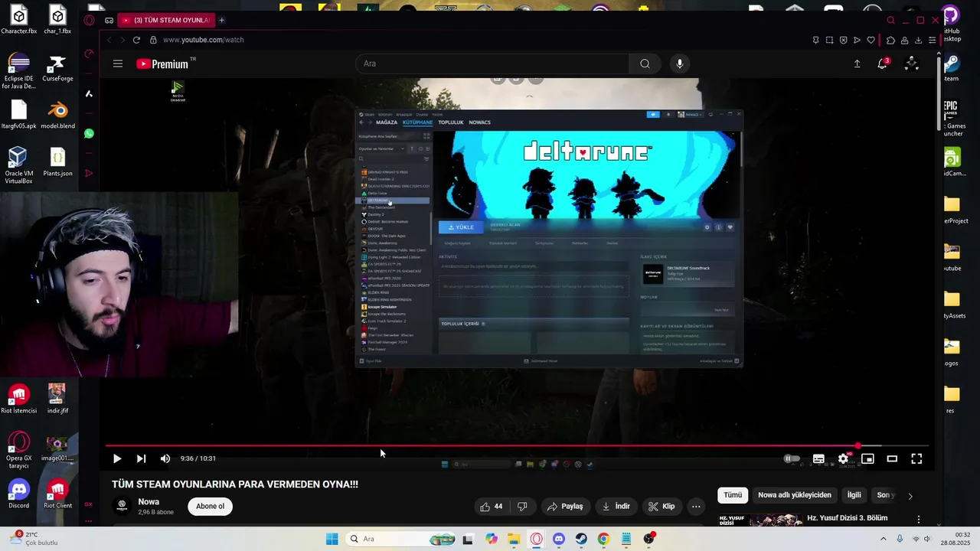Click the İndir download button
The image size is (980, 551).
click(616, 506)
